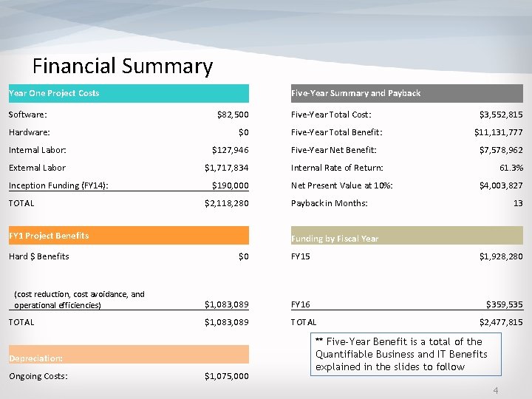Select the rate of return value 61.3%
The width and height of the screenshot is (532, 399).
click(511, 168)
